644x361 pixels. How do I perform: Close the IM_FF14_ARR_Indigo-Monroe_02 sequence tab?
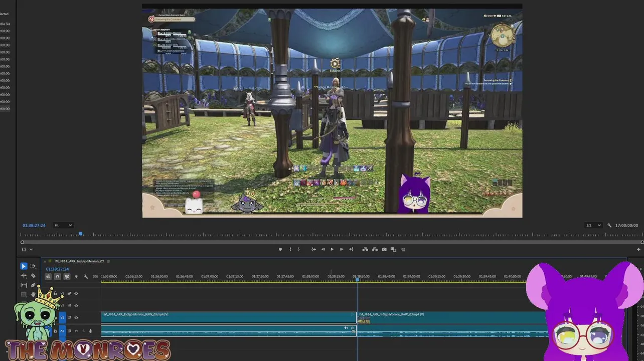(x=45, y=261)
